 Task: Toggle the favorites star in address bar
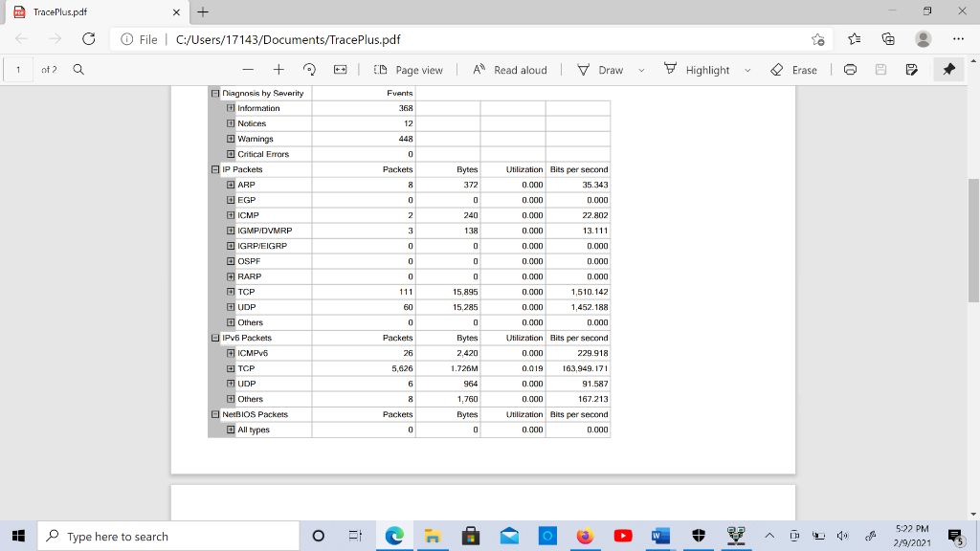[x=816, y=39]
